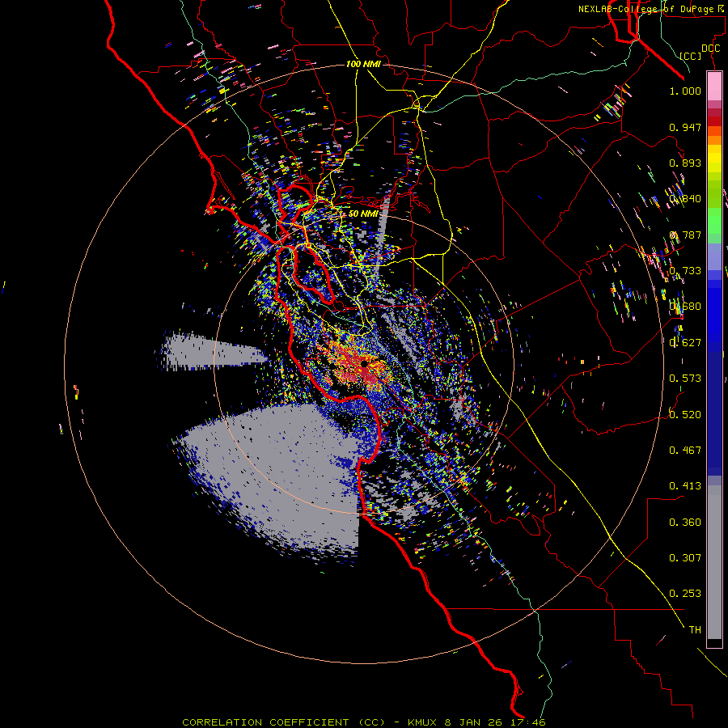The height and width of the screenshot is (728, 728).
Task: Select the 0.627 value on the color scale
Action: [x=685, y=343]
